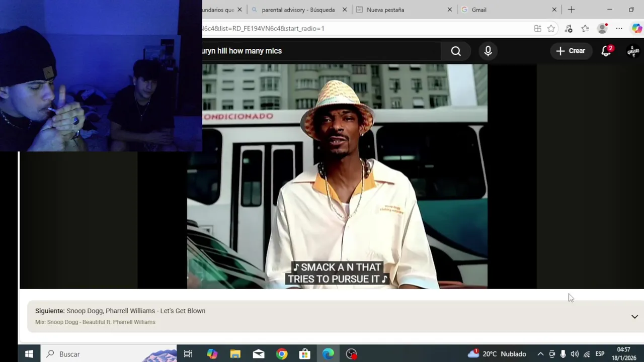Click the microphone icon in system tray
The image size is (644, 362).
(563, 354)
